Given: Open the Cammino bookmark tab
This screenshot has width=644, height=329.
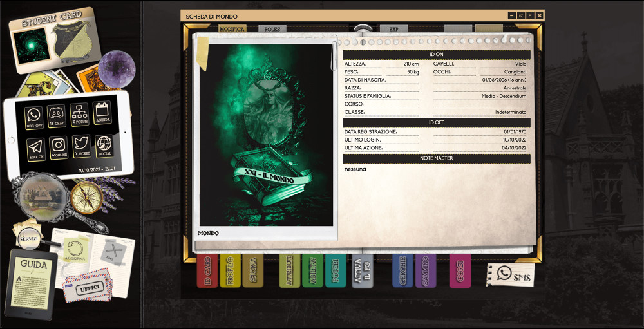Looking at the screenshot, I should click(x=426, y=270).
